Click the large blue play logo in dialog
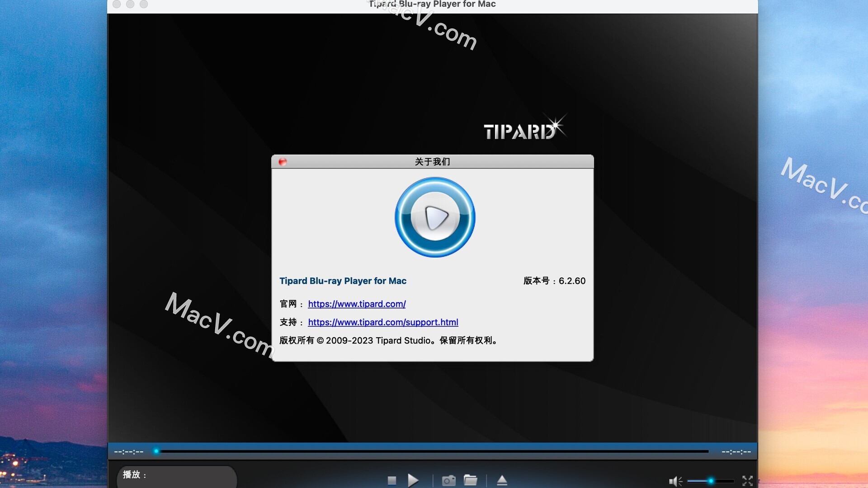This screenshot has width=868, height=488. tap(435, 217)
